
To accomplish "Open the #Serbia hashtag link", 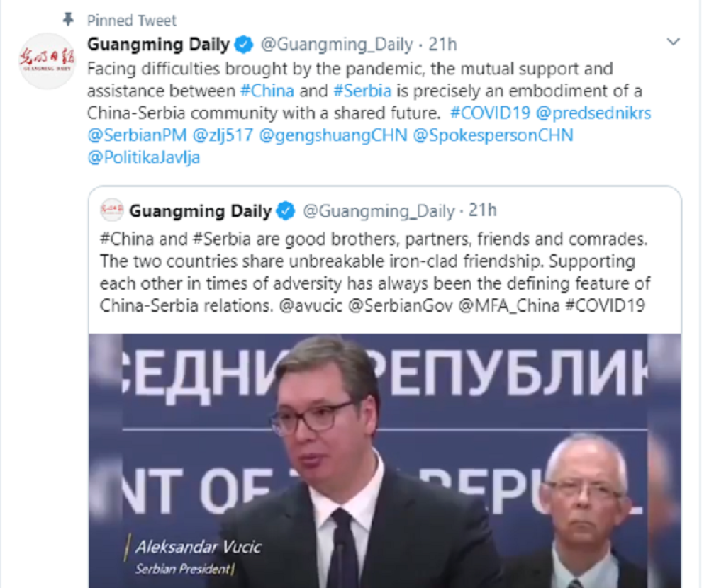I will (362, 91).
